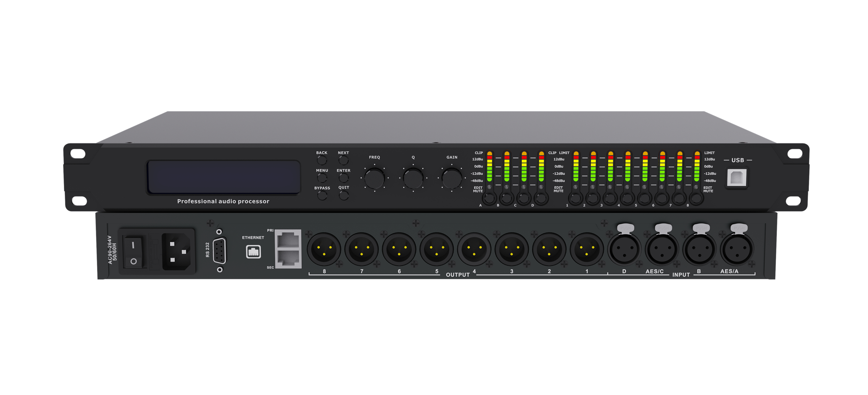The width and height of the screenshot is (868, 395).
Task: Click the RS 232 serial connector
Action: 220,251
